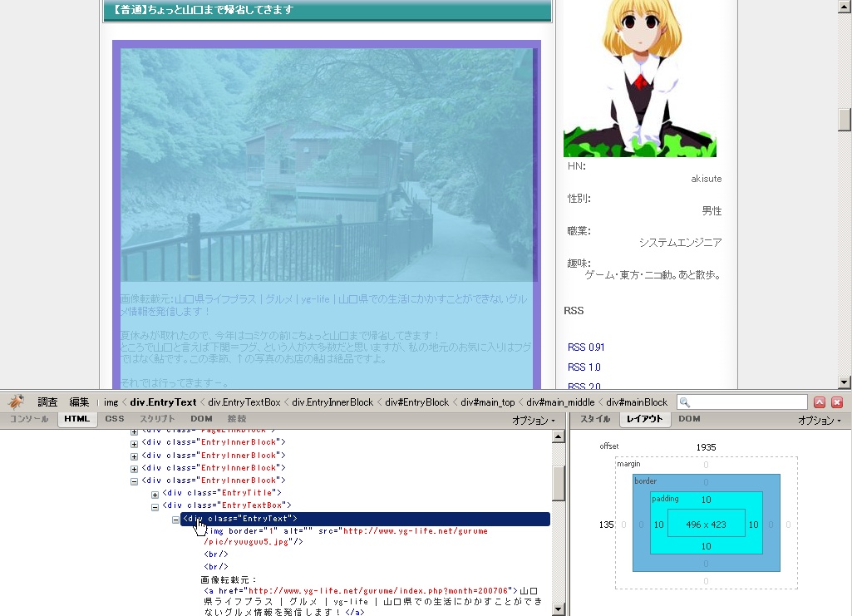The height and width of the screenshot is (616, 852).
Task: Click the 調査 inspect button
Action: click(x=47, y=402)
